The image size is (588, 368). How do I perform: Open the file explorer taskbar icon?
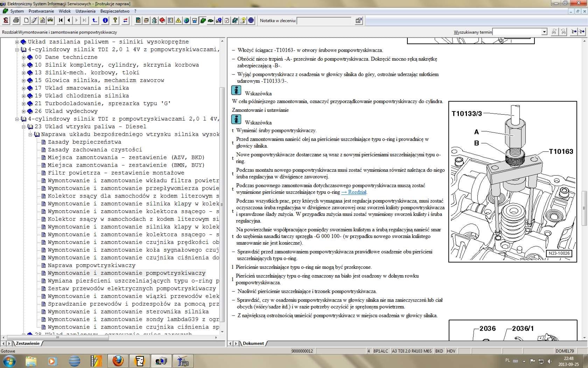31,361
